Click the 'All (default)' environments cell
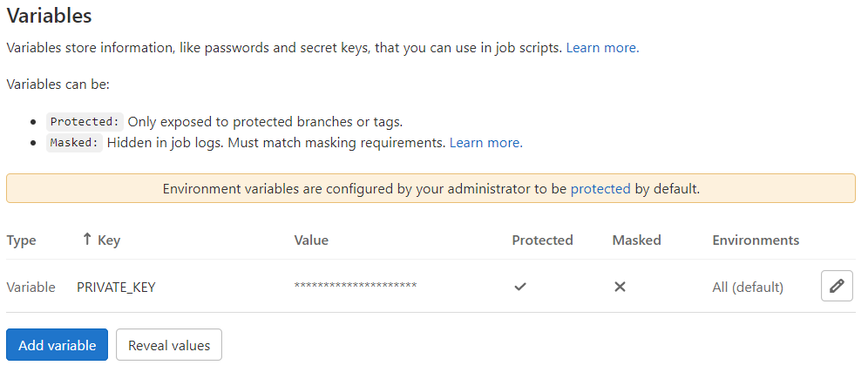This screenshot has height=379, width=868. click(x=748, y=287)
